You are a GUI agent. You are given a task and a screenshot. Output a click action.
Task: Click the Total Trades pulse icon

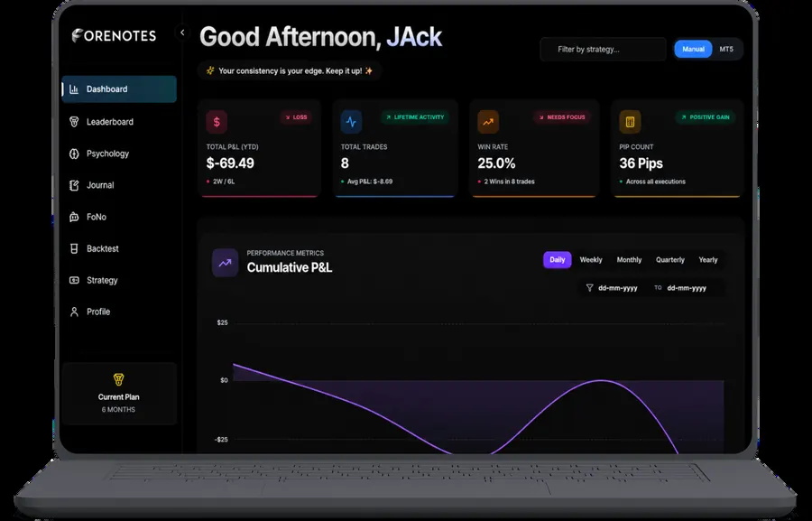(351, 122)
